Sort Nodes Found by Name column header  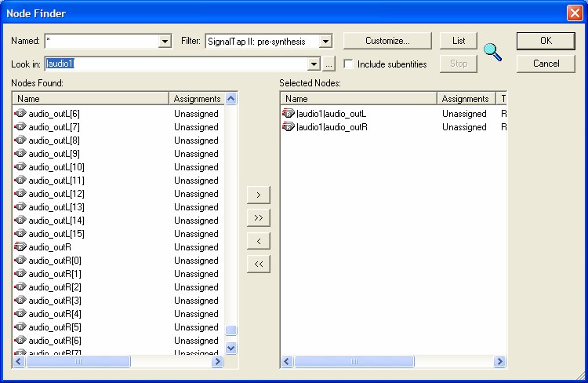click(x=90, y=99)
